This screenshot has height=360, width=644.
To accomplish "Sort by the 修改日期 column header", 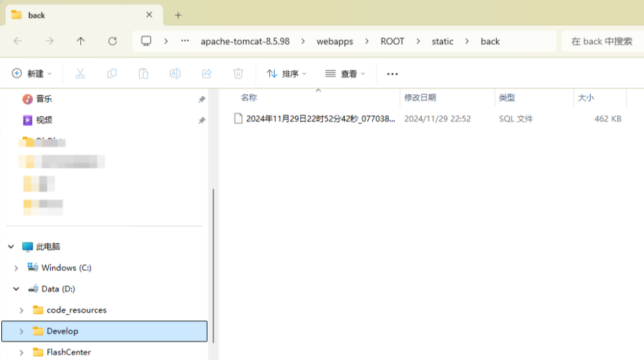I will click(419, 98).
